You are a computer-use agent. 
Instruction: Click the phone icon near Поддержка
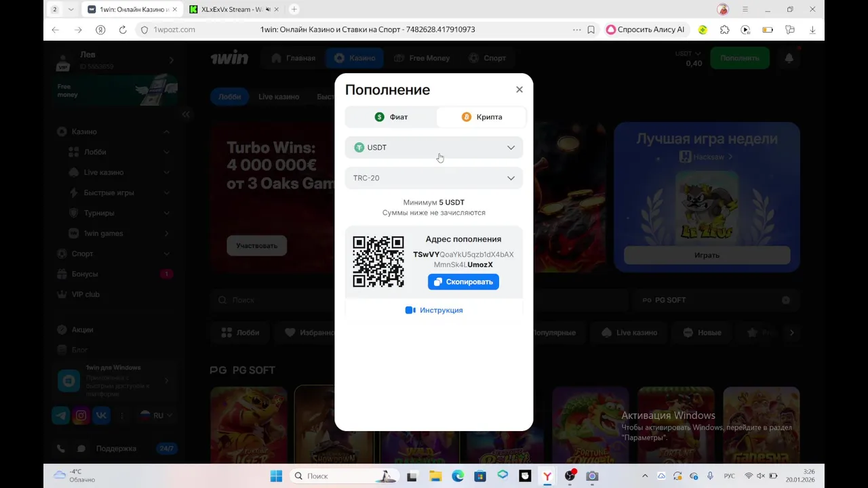(x=61, y=449)
